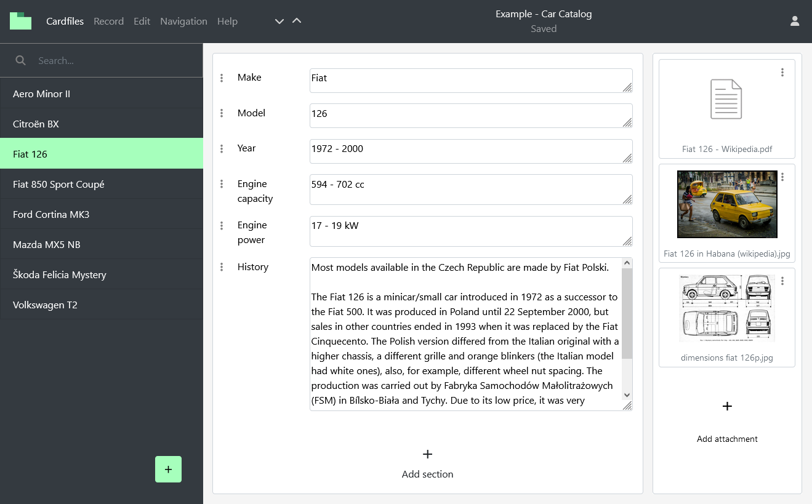Click the user account icon
The width and height of the screenshot is (812, 504).
click(794, 21)
